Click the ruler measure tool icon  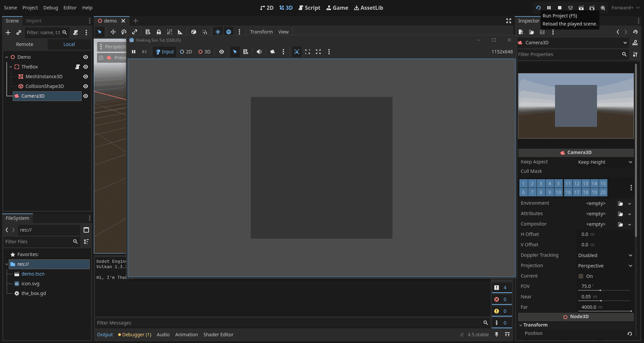click(180, 32)
